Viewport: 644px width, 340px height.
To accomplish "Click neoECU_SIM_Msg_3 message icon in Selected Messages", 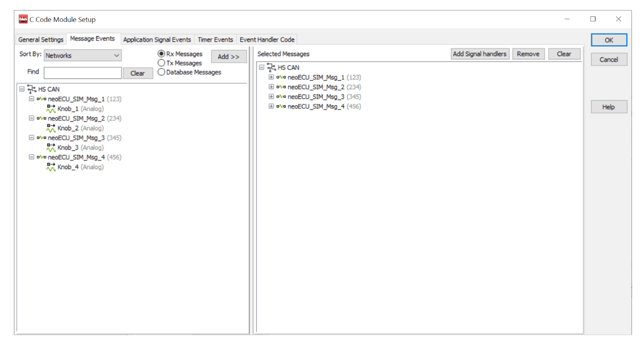I will point(281,97).
